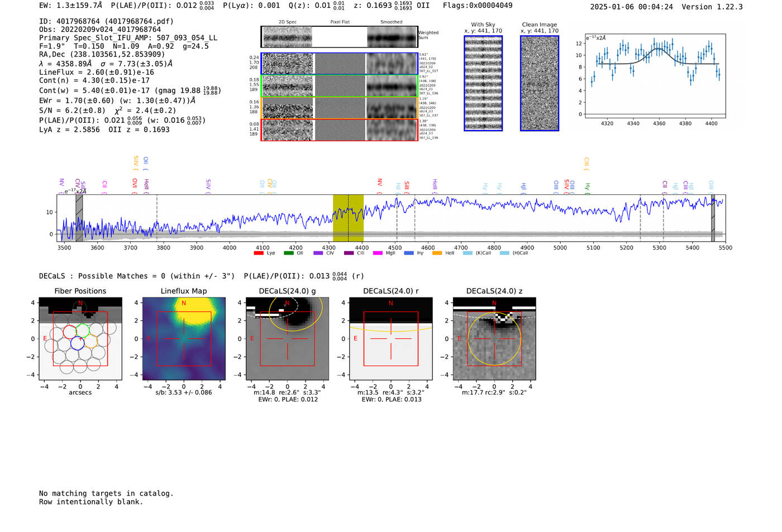
Task: Click the blue fiber circle in Fiber Positions
Action: 78,343
